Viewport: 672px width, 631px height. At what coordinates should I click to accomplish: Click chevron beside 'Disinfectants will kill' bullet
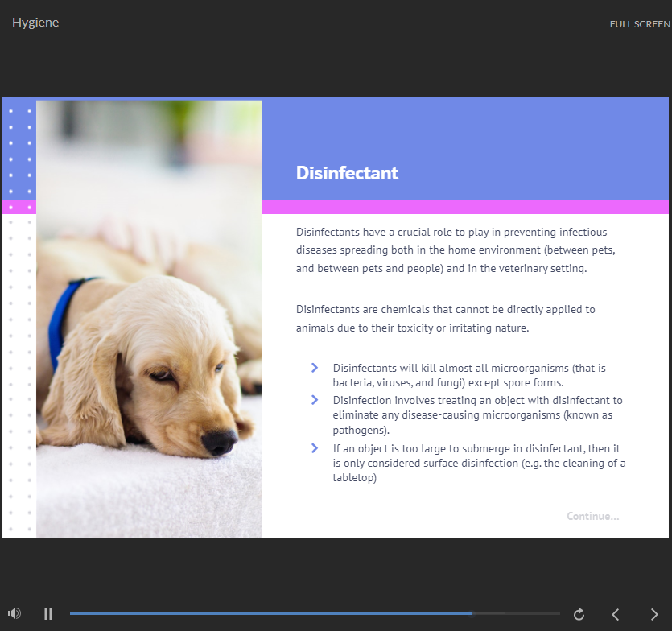(315, 368)
